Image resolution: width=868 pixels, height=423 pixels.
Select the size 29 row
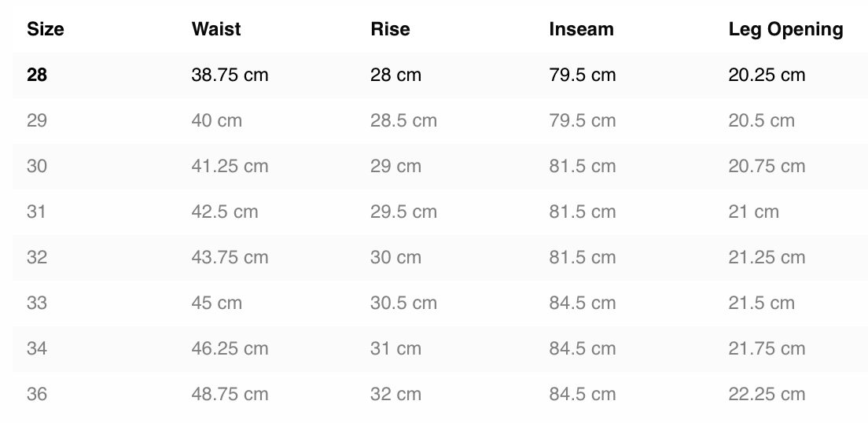click(x=440, y=121)
